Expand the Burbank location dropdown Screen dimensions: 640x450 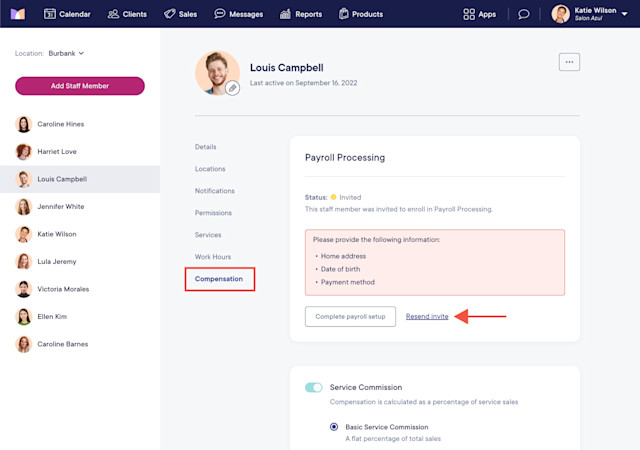click(66, 53)
